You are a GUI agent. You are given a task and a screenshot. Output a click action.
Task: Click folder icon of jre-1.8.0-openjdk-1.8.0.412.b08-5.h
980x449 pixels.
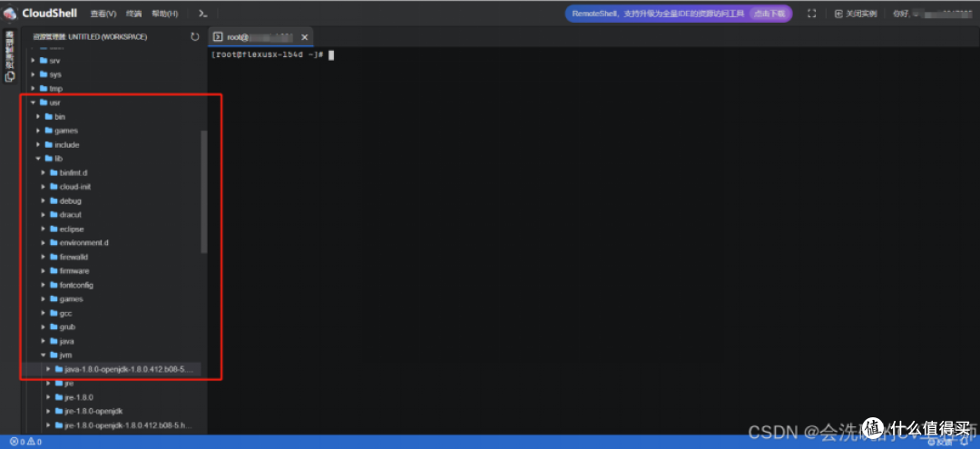(59, 425)
